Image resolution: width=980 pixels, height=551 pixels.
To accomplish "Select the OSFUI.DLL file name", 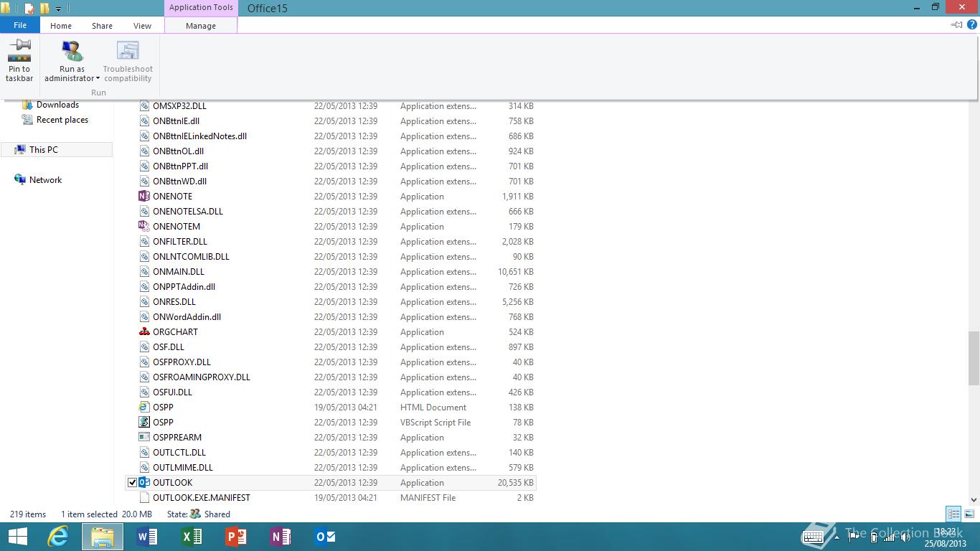I will 172,392.
